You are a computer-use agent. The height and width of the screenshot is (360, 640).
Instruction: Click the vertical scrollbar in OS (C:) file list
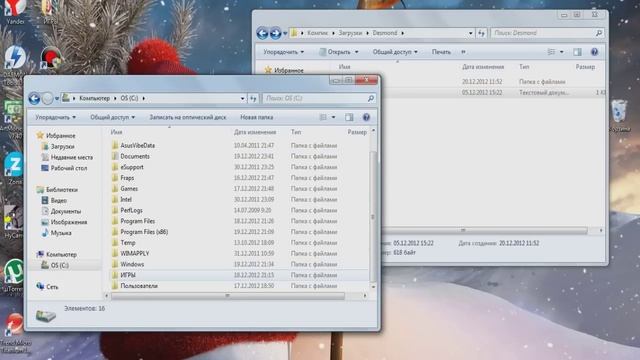coord(373,216)
